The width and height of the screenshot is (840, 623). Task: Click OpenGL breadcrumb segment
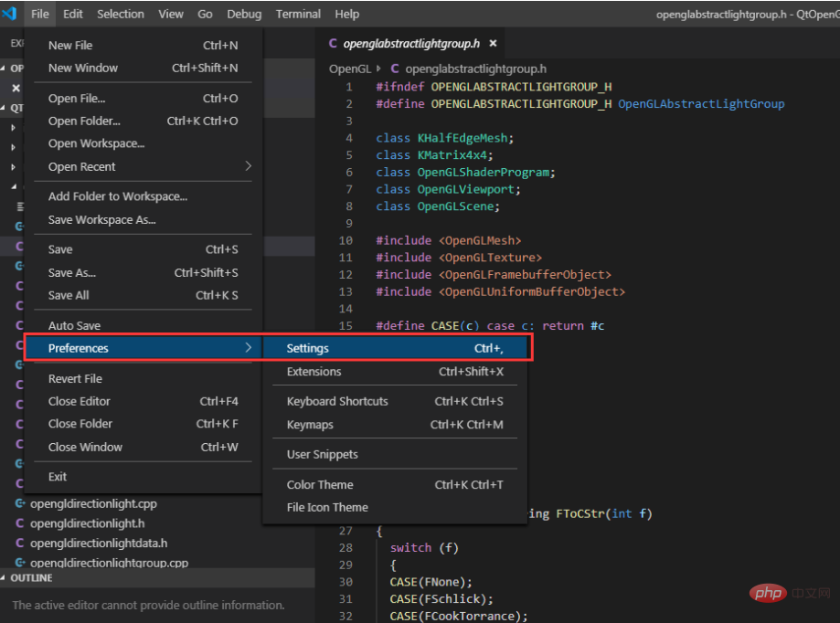click(350, 69)
